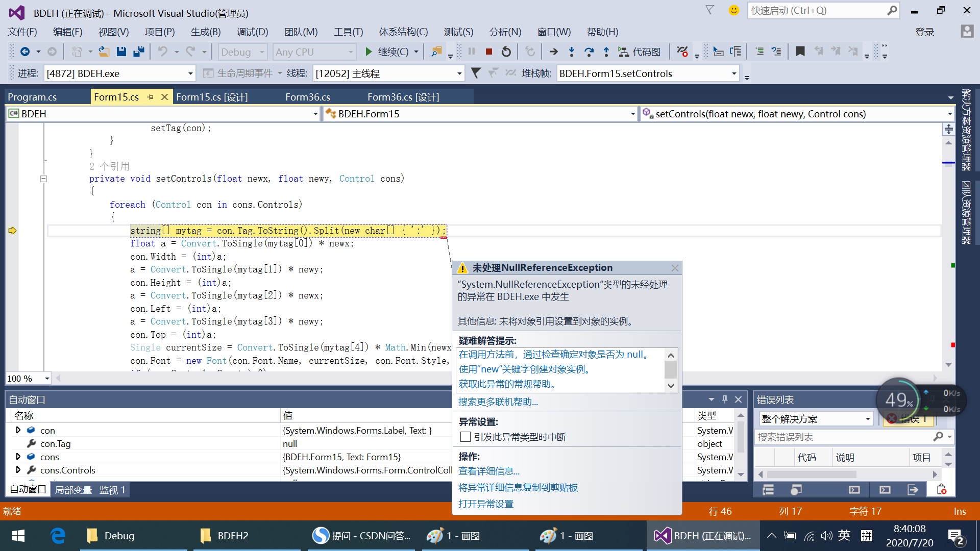Image resolution: width=980 pixels, height=551 pixels.
Task: Pin the 自动窗口 panel
Action: tap(725, 399)
